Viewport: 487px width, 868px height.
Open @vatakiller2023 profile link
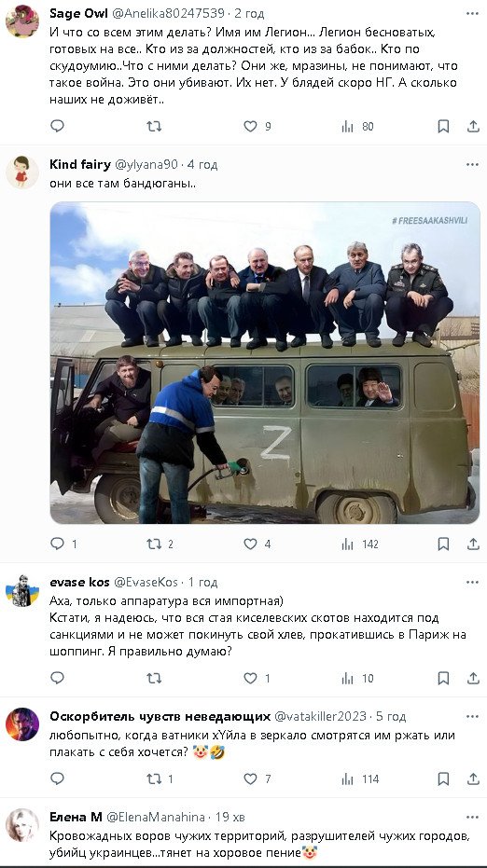320,716
